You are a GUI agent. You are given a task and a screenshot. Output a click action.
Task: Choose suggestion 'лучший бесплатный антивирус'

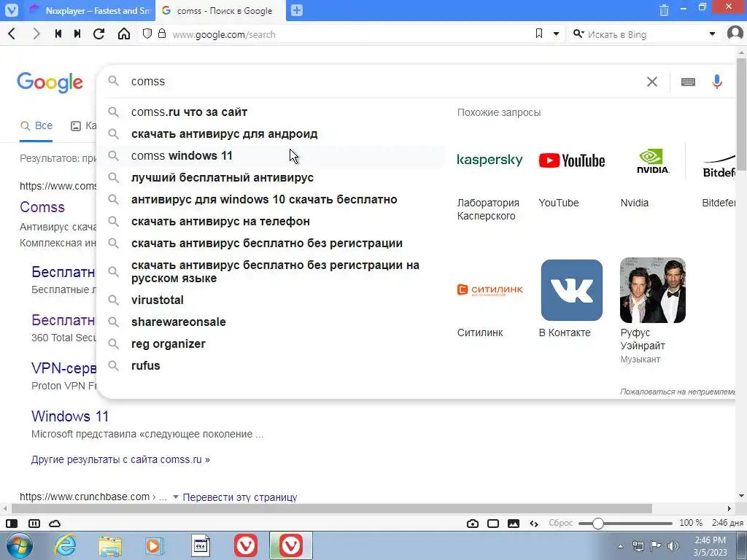(x=271, y=178)
